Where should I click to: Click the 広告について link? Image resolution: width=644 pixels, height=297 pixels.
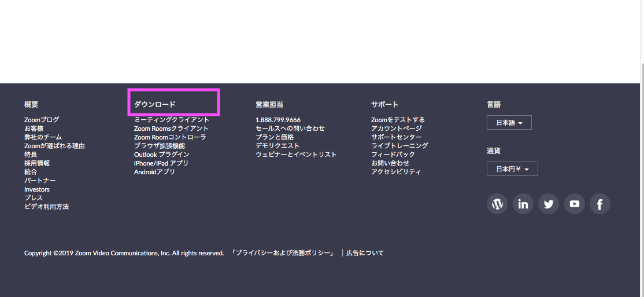[365, 253]
